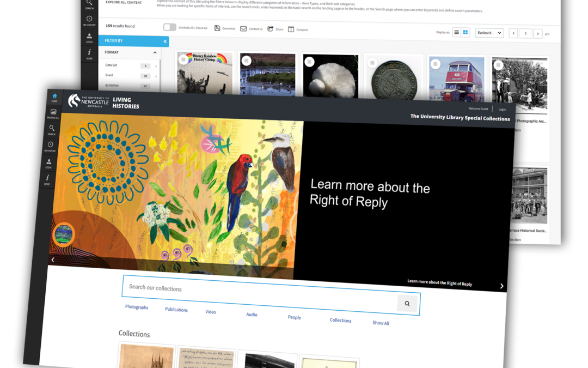Image resolution: width=588 pixels, height=368 pixels.
Task: Select the Audio category tab
Action: [x=252, y=315]
